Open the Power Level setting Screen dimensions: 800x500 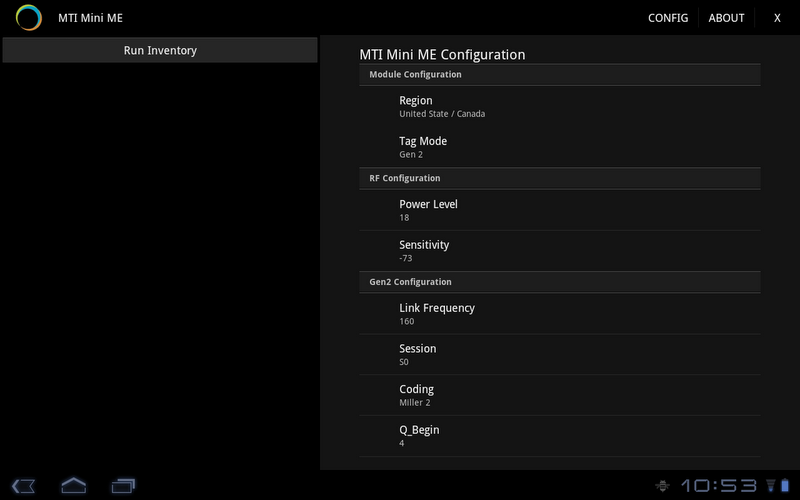point(560,210)
